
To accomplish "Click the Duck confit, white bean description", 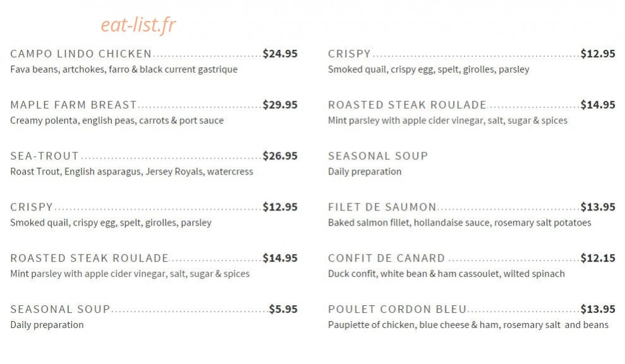I will pyautogui.click(x=446, y=274).
